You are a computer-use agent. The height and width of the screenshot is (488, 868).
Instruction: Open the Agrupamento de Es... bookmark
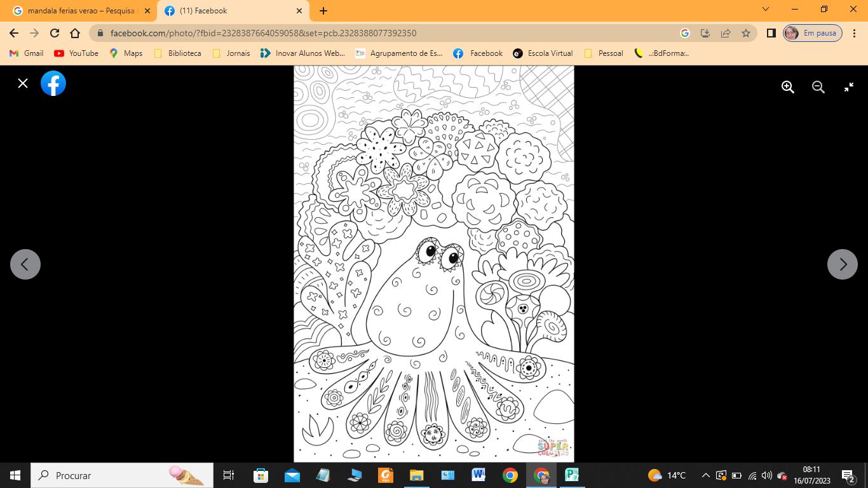coord(398,53)
